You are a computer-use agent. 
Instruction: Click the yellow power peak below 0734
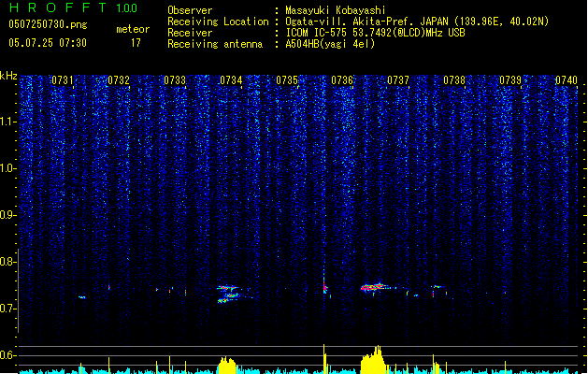point(227,365)
